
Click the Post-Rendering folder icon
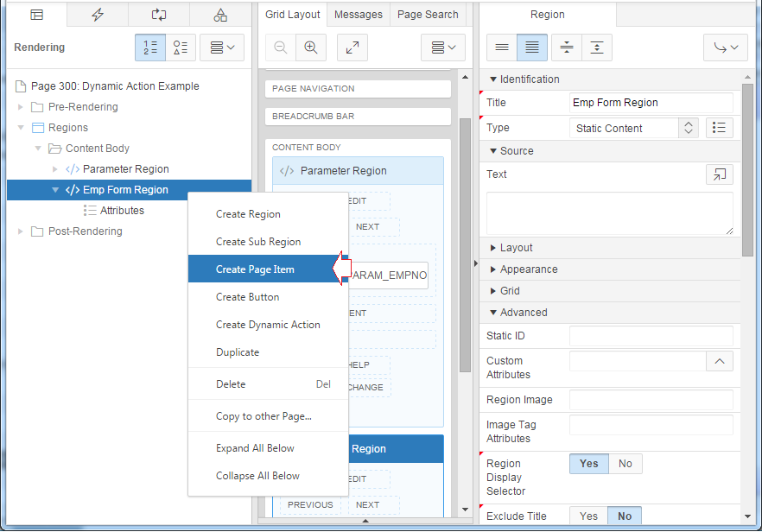(37, 231)
